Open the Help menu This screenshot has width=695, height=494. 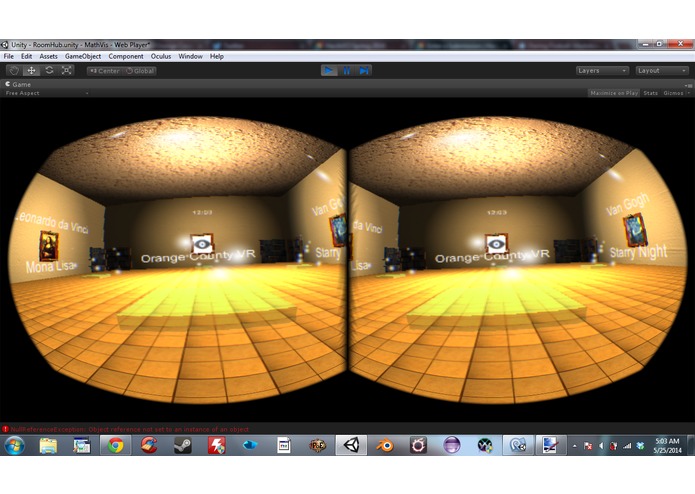tap(217, 56)
